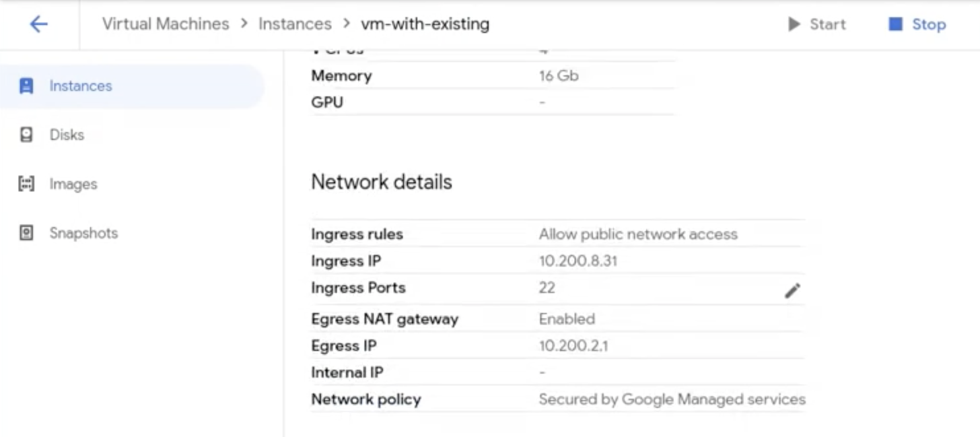Stop the vm-with-existing instance
Screen dimensions: 980x437
[x=917, y=24]
